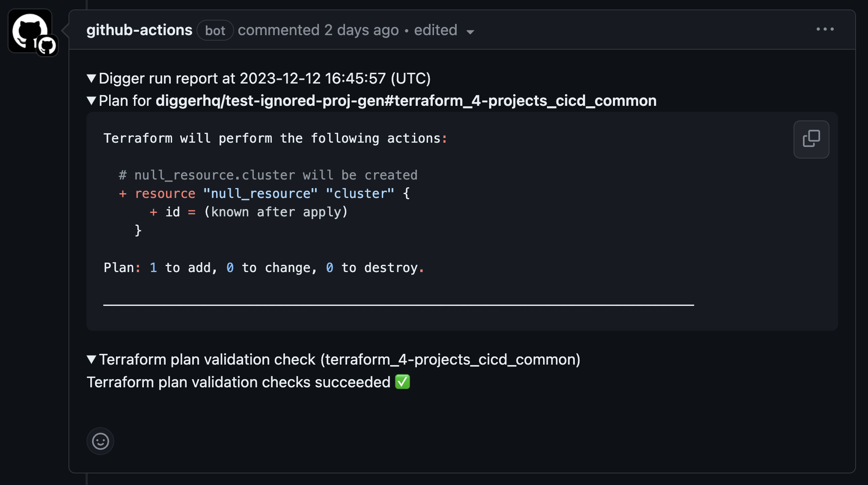Open the github-actions author profile link
This screenshot has width=868, height=485.
(139, 30)
